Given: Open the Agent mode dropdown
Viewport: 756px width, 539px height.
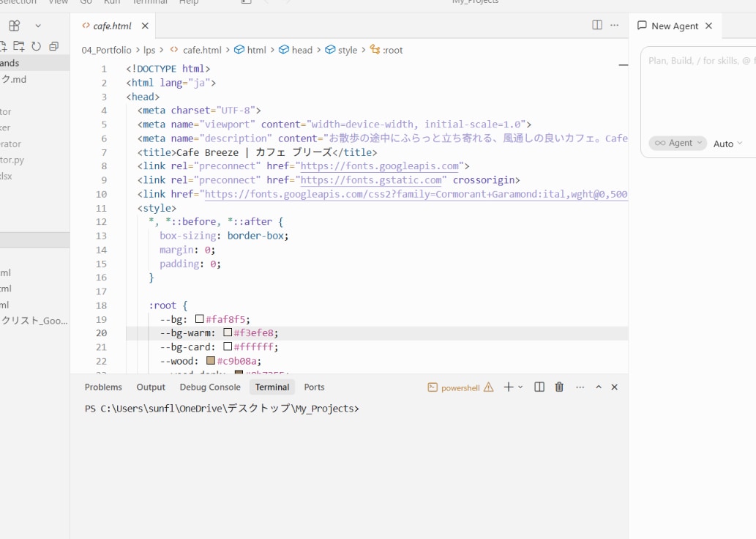Looking at the screenshot, I should coord(678,143).
